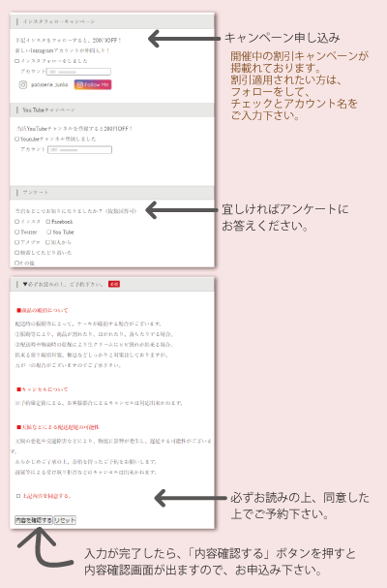Select the 検索してたどり着いた checkbox

(x=16, y=253)
